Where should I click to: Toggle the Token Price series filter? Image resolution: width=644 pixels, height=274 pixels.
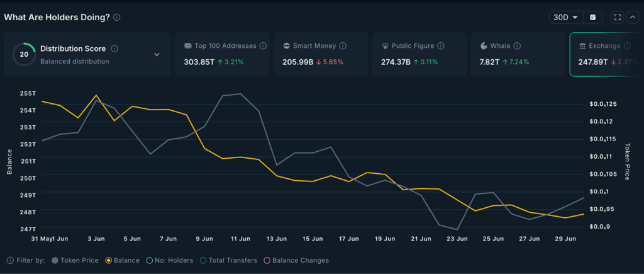75,260
